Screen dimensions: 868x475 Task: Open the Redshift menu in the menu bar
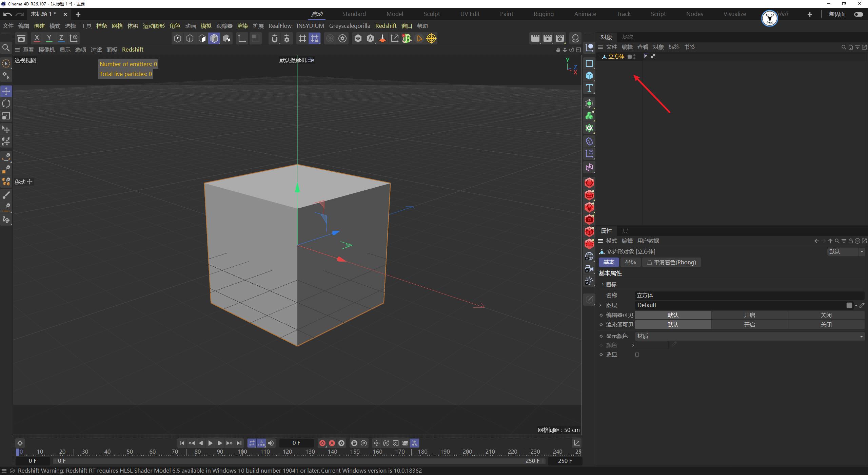tap(386, 25)
